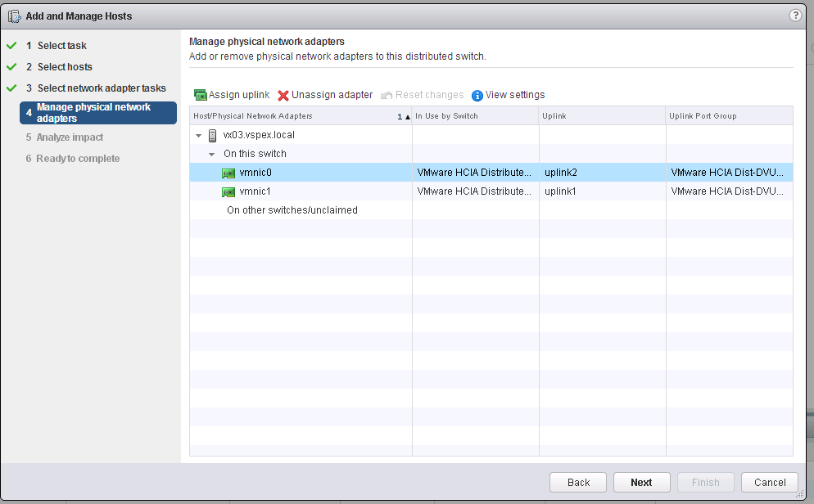Click the Add and Manage Hosts title icon
Viewport: 814px width, 504px height.
(x=14, y=16)
